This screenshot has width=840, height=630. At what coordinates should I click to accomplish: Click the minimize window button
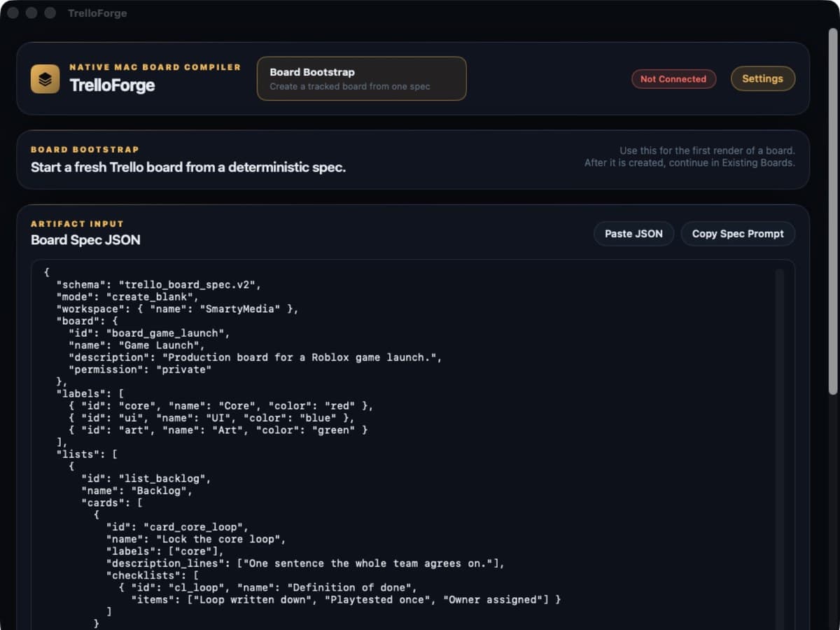click(x=31, y=13)
